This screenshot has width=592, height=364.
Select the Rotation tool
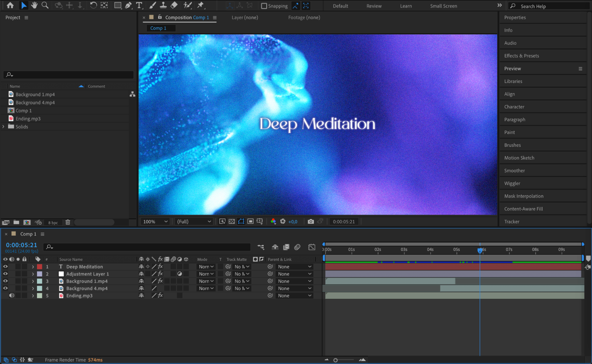(x=93, y=5)
